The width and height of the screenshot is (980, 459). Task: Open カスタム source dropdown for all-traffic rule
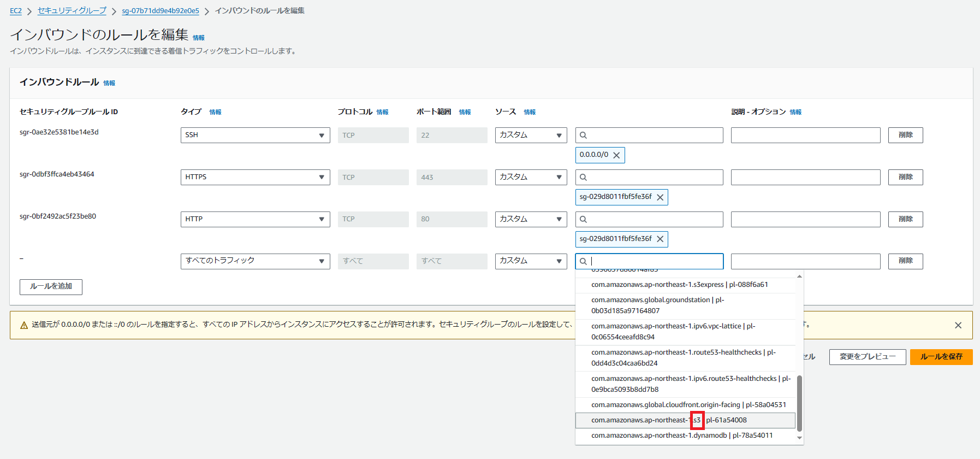click(x=531, y=261)
